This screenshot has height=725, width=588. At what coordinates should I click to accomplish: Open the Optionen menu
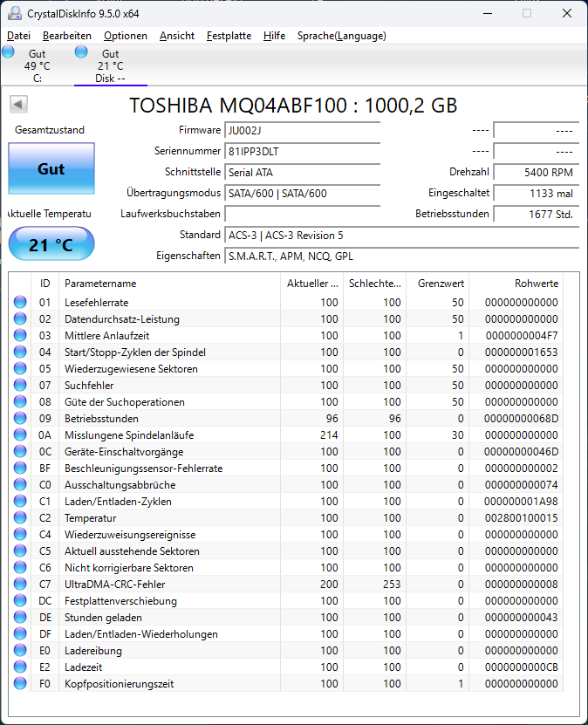125,36
